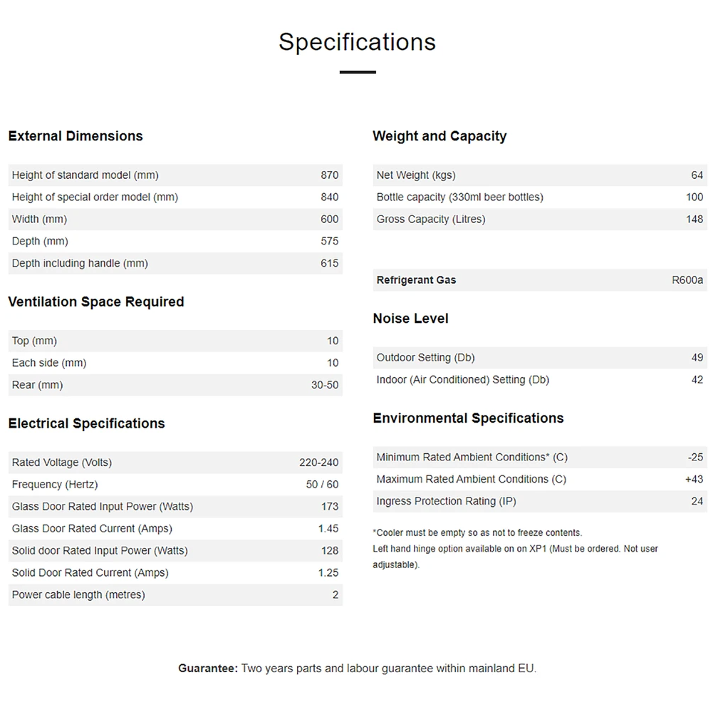Viewport: 728px width, 727px height.
Task: Click the Ingress Protection Rating (IP) row
Action: [x=539, y=502]
